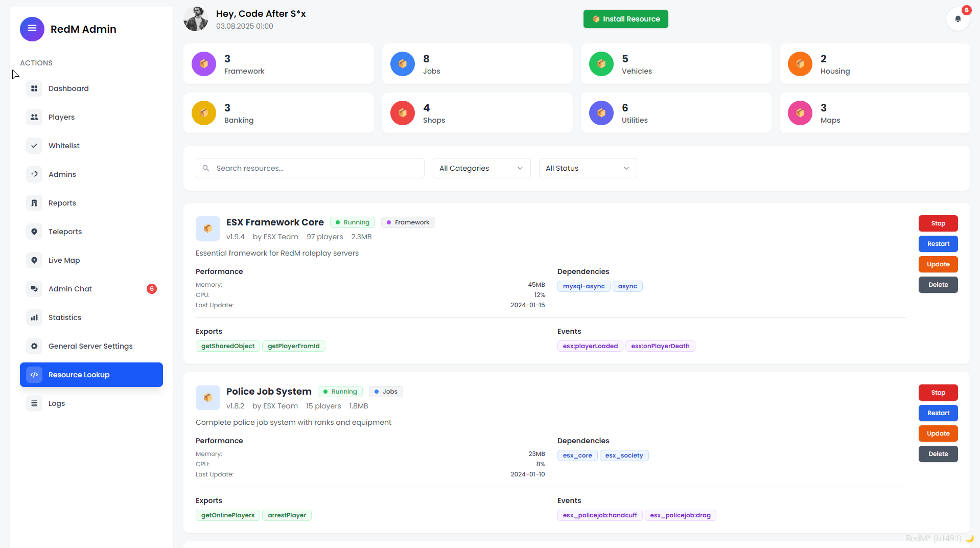
Task: Go to Live Map page
Action: click(64, 260)
